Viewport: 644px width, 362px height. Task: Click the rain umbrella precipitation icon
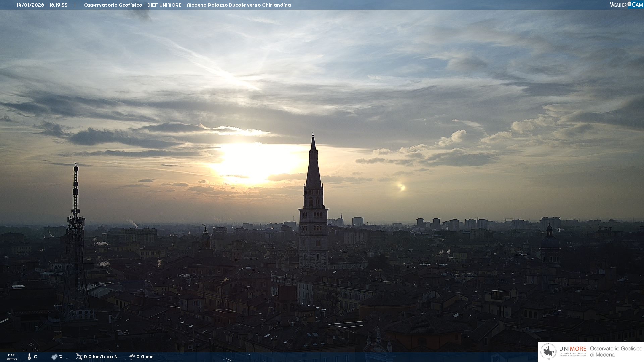point(132,357)
